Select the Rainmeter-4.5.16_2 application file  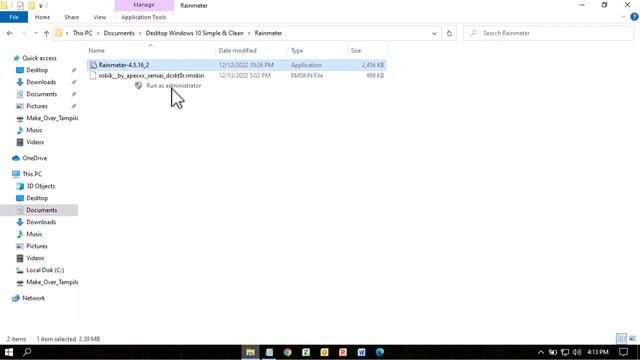[236, 65]
